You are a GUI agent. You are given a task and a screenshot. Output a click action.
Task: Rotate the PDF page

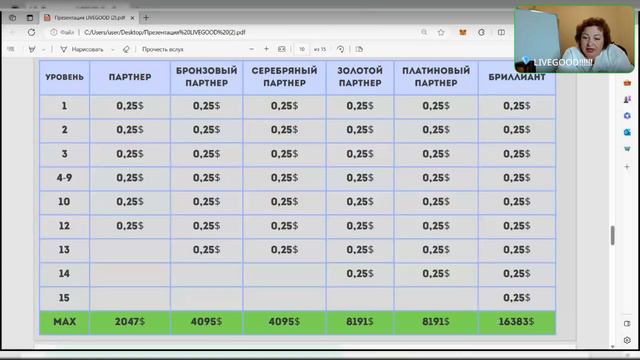point(340,49)
